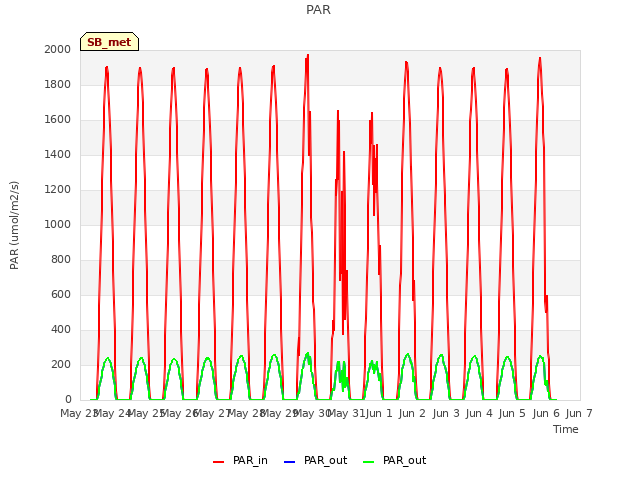Click the 2000 y-axis tick value
The image size is (640, 480).
pos(58,49)
